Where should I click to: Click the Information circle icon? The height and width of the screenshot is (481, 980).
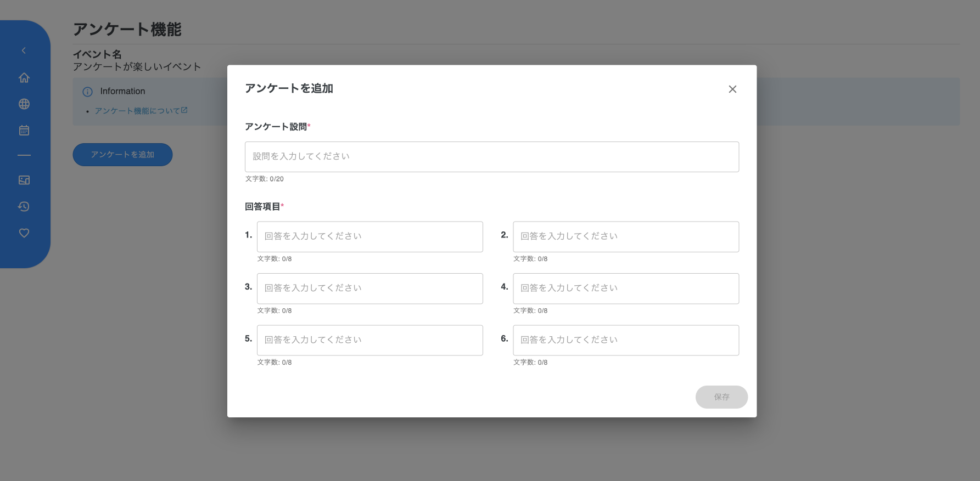[87, 92]
